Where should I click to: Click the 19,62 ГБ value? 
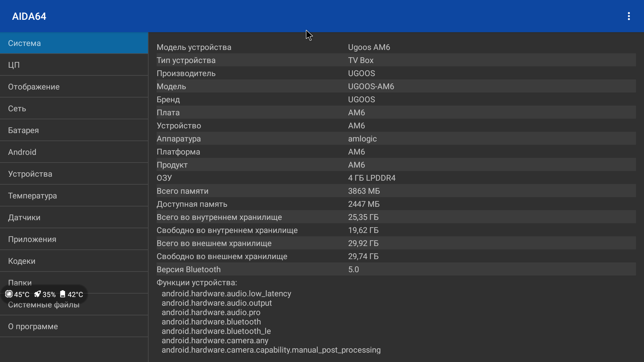point(363,230)
